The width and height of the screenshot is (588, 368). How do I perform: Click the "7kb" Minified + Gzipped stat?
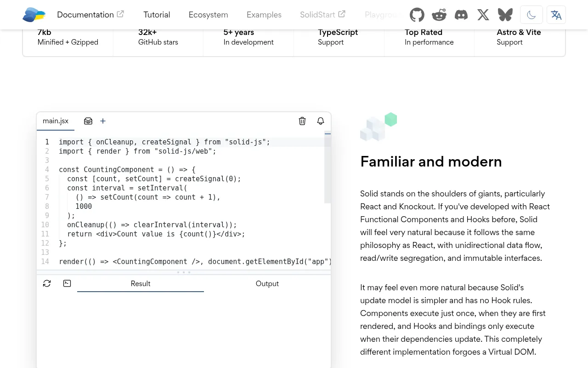[x=68, y=37]
